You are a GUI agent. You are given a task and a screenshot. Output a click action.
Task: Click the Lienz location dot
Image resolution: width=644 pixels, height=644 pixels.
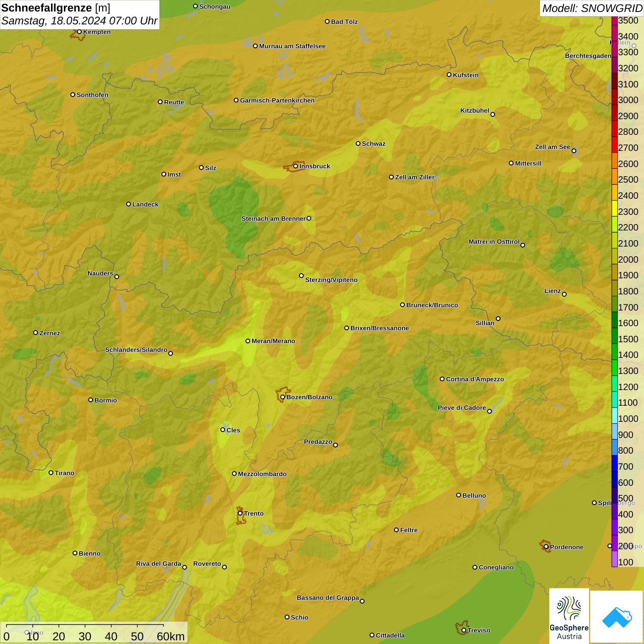564,294
